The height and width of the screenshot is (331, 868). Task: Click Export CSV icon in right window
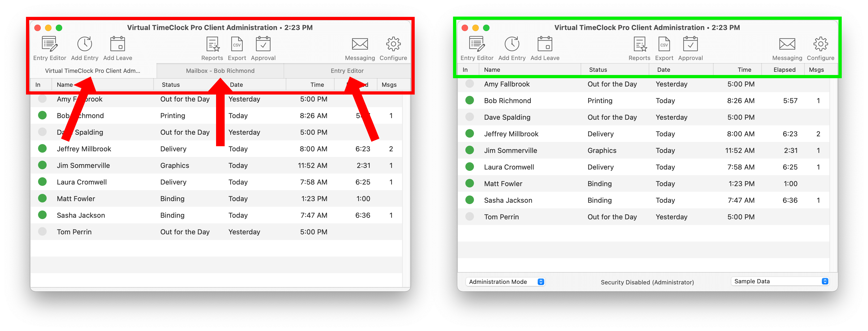point(664,44)
